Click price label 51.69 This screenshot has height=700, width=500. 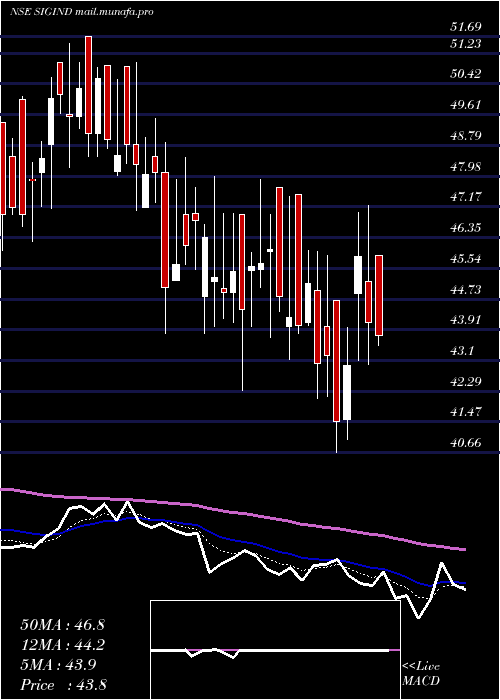(x=466, y=27)
